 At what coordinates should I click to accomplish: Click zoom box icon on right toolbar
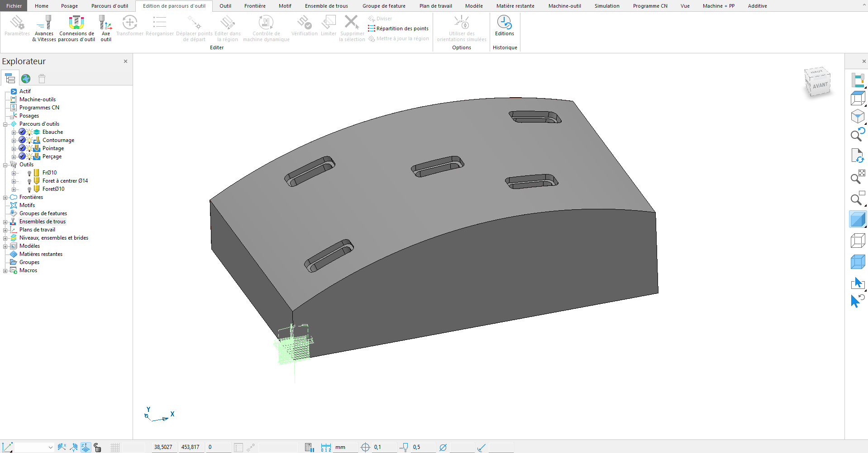858,198
